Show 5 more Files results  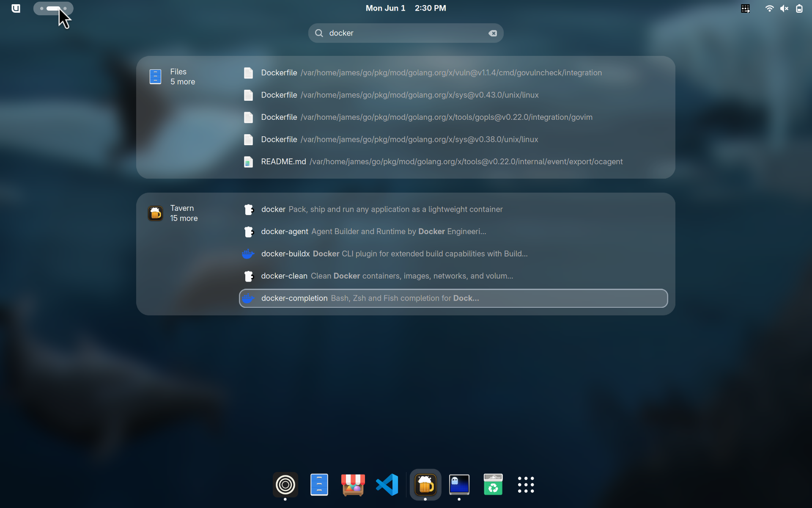point(183,82)
